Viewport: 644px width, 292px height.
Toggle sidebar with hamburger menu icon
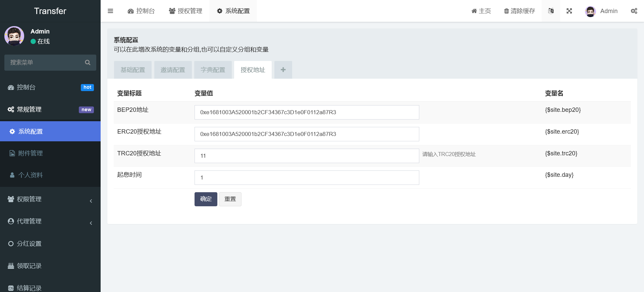tap(110, 11)
